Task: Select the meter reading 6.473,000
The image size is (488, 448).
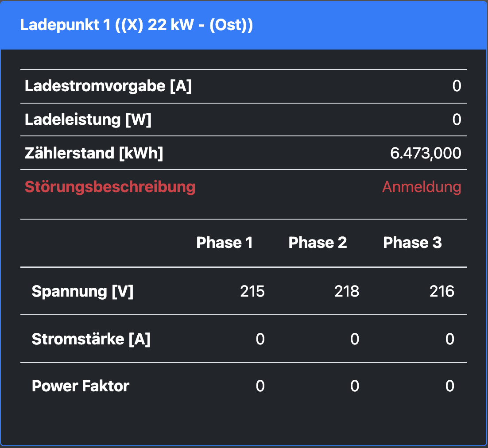Action: 426,153
